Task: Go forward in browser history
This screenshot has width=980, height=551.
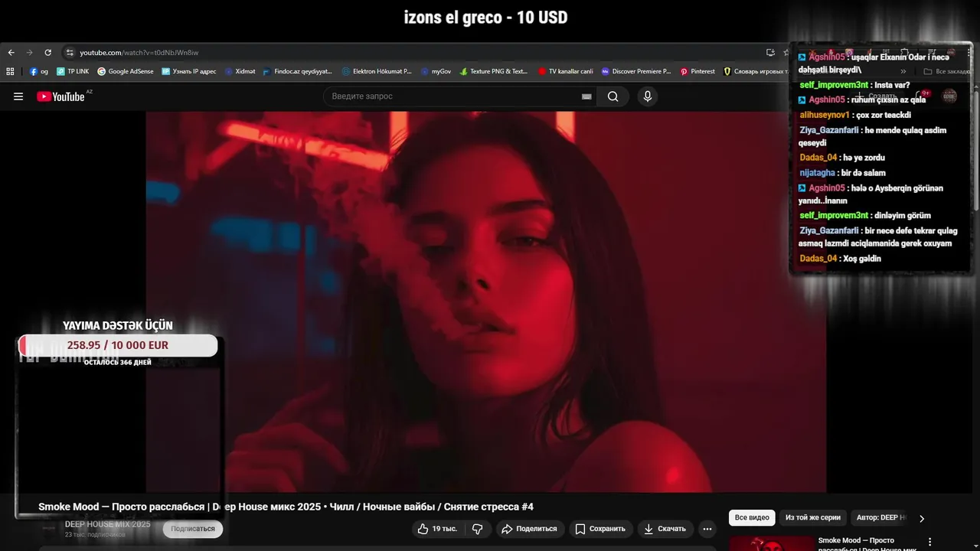Action: pyautogui.click(x=29, y=53)
